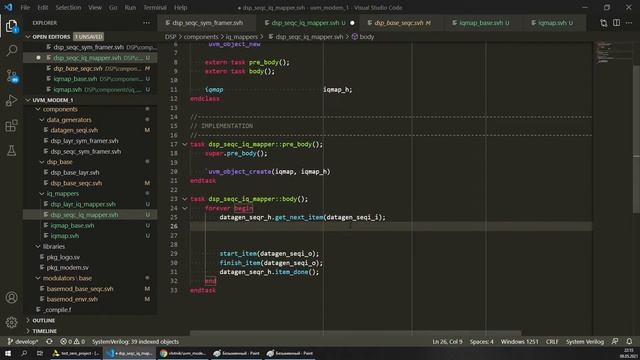Switch to Chrome window in taskbar
The width and height of the screenshot is (640, 360).
182,353
